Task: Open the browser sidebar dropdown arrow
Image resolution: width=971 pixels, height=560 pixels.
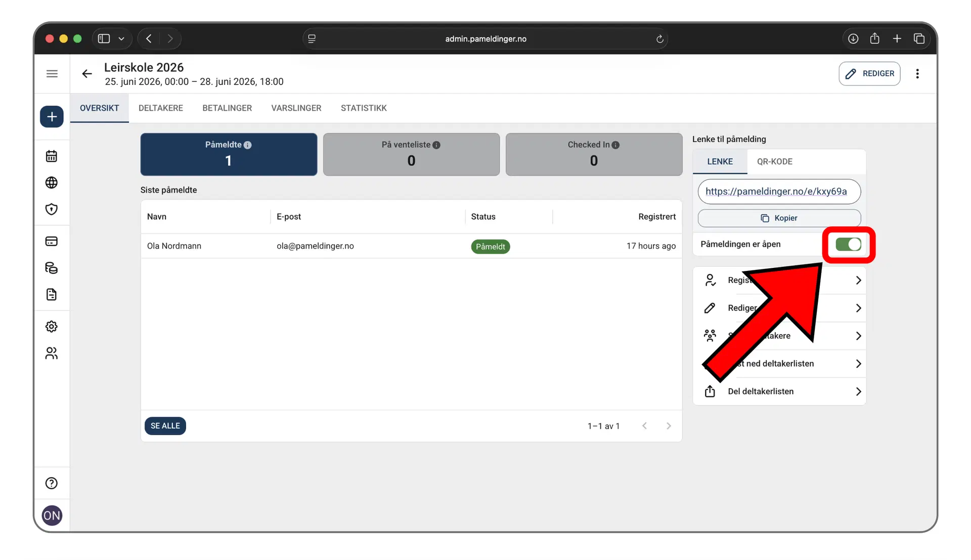Action: [121, 39]
